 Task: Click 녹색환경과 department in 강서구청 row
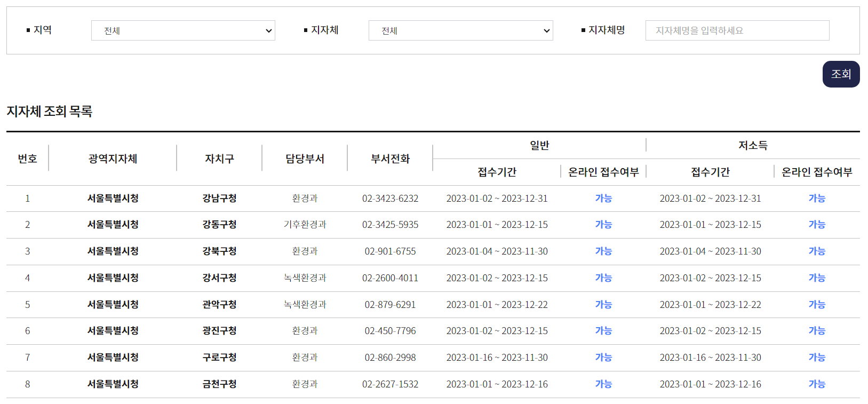305,278
